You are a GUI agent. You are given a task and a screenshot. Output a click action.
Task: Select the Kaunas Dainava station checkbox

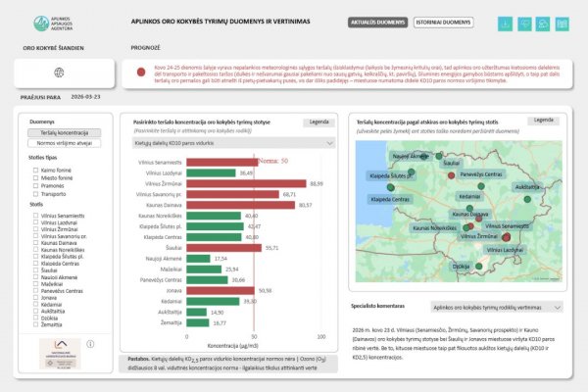point(35,243)
